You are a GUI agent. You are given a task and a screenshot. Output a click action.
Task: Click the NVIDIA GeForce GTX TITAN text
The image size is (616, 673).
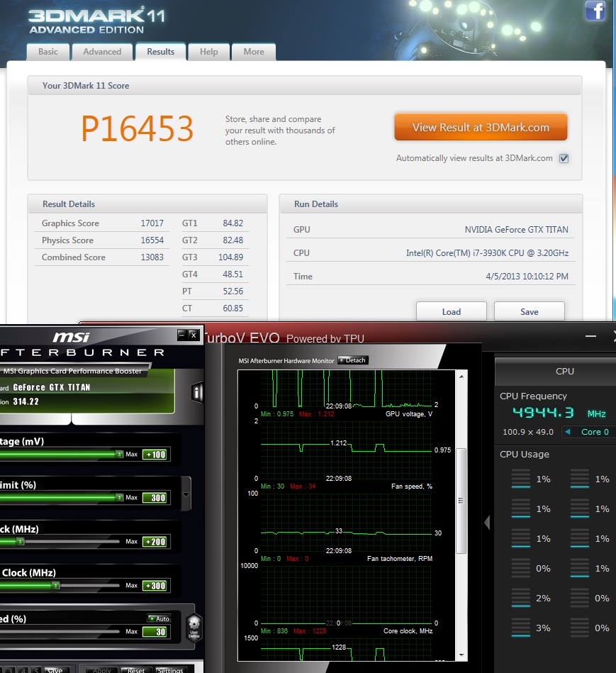pos(517,230)
